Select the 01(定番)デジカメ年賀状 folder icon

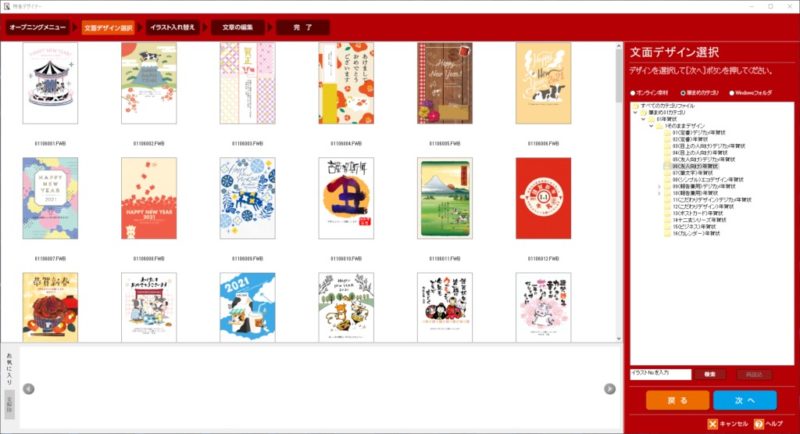click(667, 133)
